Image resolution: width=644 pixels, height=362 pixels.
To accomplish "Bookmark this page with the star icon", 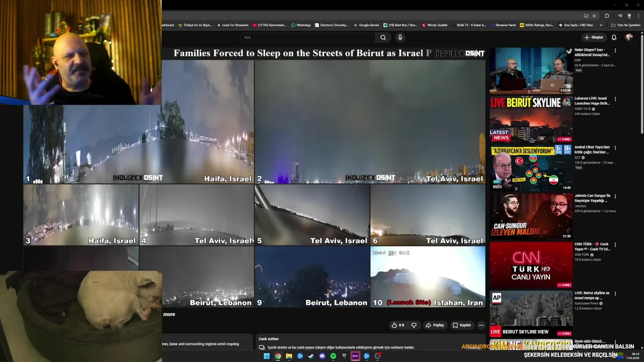I will pos(594,16).
